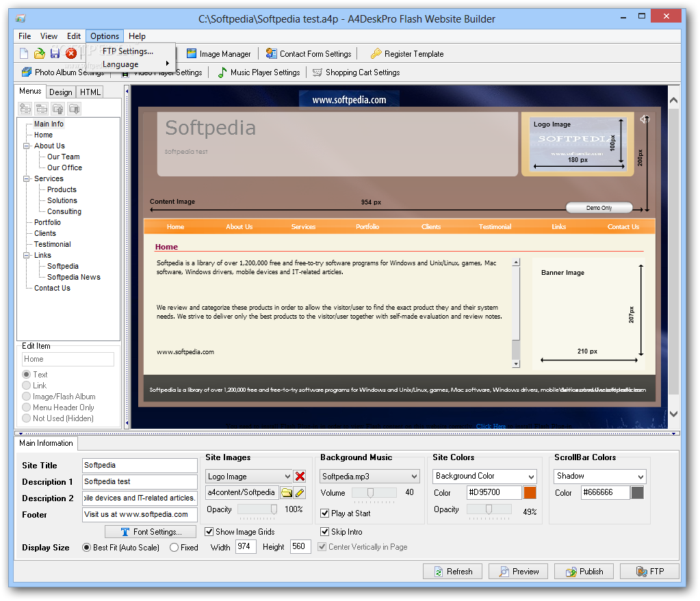Click the Publish button
The image size is (700, 601).
584,572
